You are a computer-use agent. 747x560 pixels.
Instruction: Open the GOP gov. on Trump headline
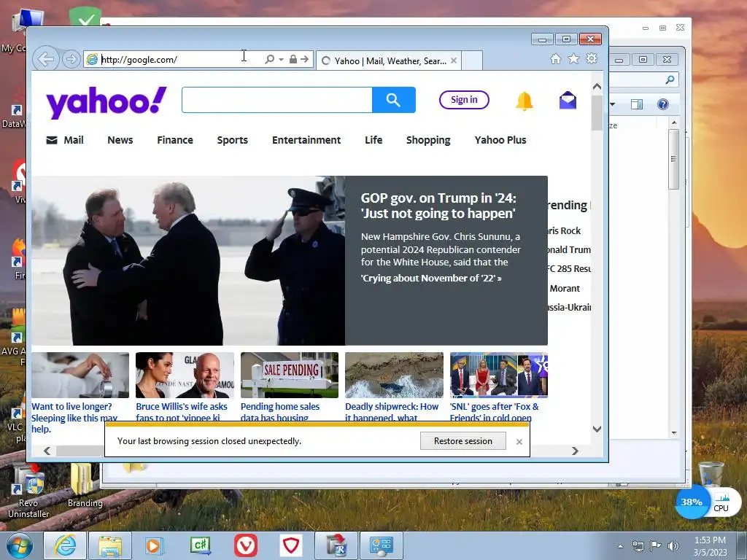(x=438, y=206)
